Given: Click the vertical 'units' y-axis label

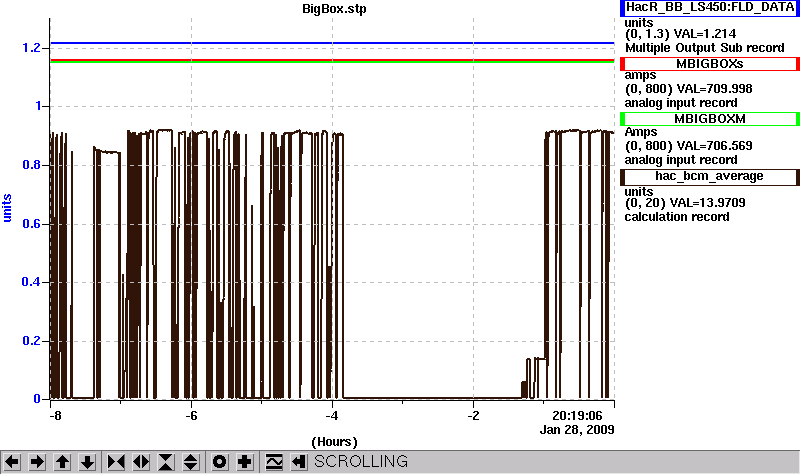Looking at the screenshot, I should point(7,208).
